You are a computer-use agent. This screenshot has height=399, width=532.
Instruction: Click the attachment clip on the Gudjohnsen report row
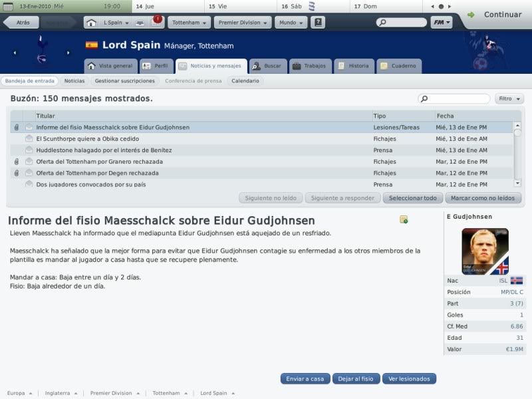coord(16,127)
